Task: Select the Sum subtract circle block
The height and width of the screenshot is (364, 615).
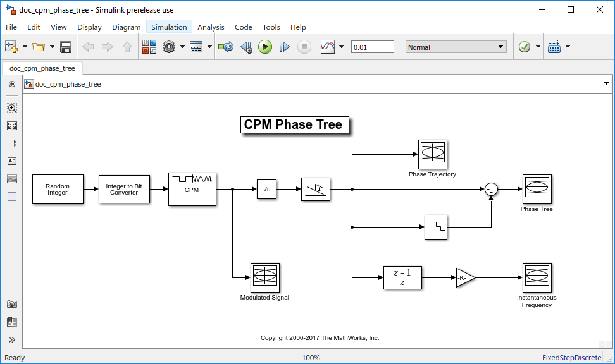Action: coord(491,189)
